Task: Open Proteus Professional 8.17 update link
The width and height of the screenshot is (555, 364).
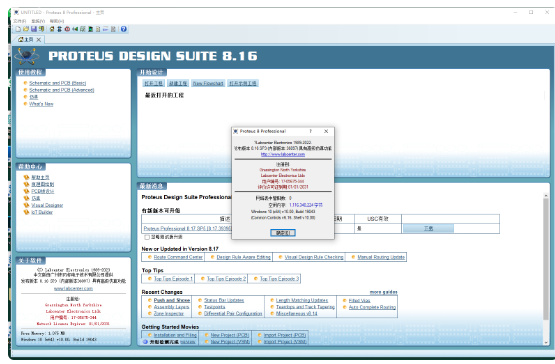Action: (187, 228)
